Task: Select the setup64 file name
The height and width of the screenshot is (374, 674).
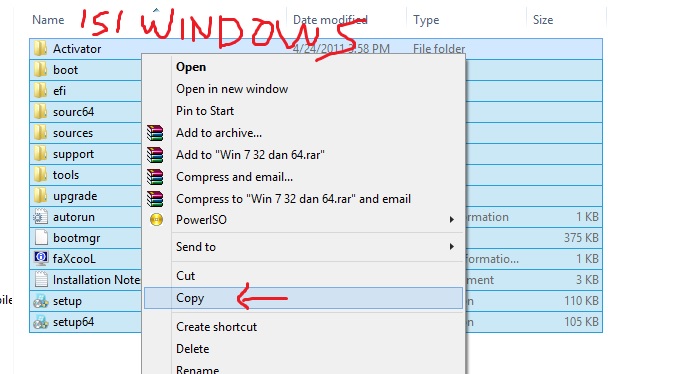Action: click(x=74, y=322)
